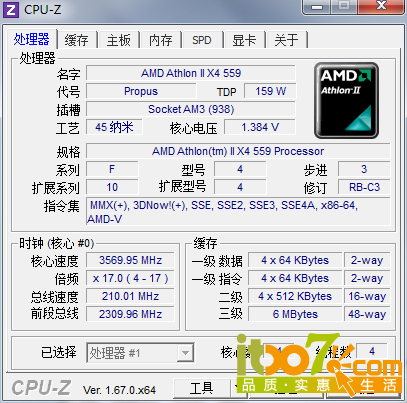Click the name field AMD Athlon II X4 559

click(191, 73)
